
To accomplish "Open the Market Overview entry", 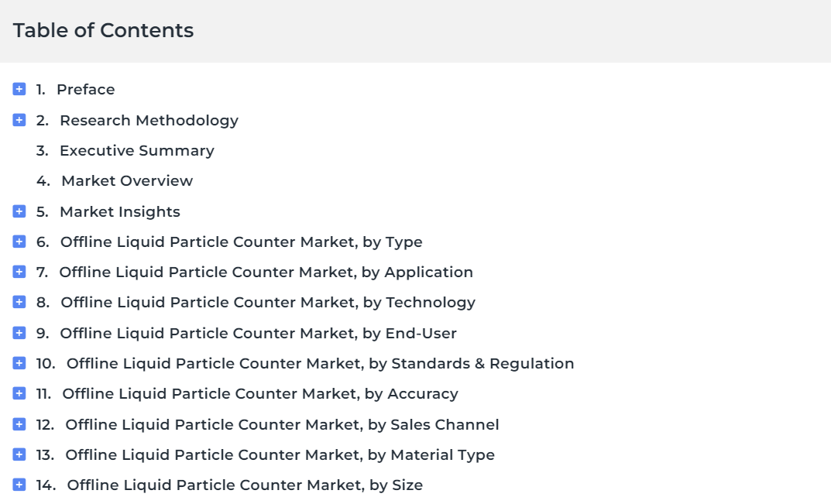I will click(127, 180).
